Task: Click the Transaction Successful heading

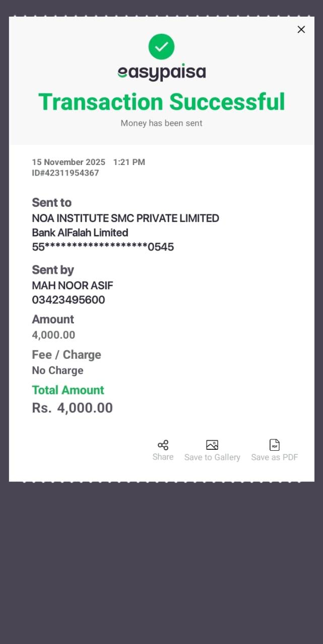Action: pos(161,102)
